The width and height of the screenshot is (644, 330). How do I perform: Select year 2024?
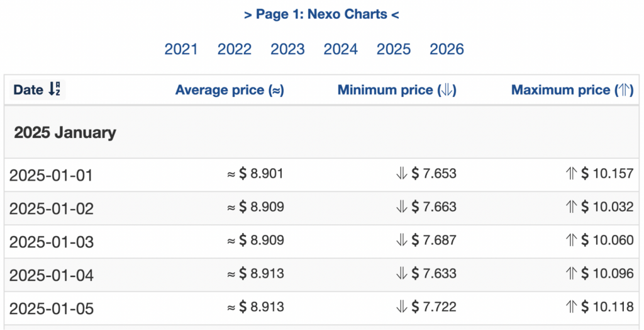click(x=340, y=49)
